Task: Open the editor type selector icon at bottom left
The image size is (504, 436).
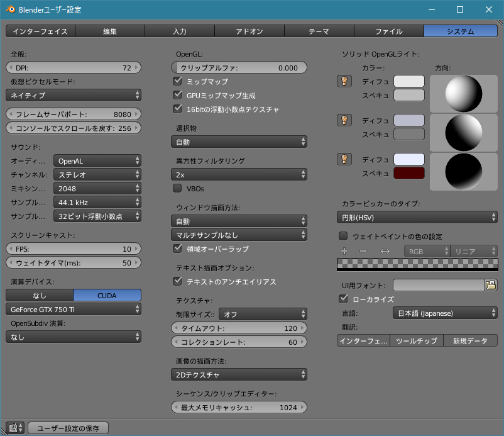Action: tap(16, 428)
